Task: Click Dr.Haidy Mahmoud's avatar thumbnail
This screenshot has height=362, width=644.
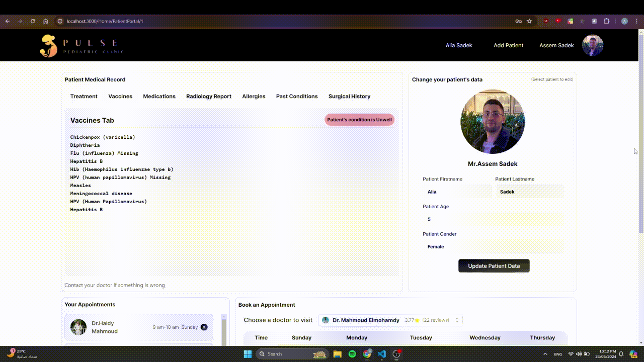Action: tap(78, 327)
